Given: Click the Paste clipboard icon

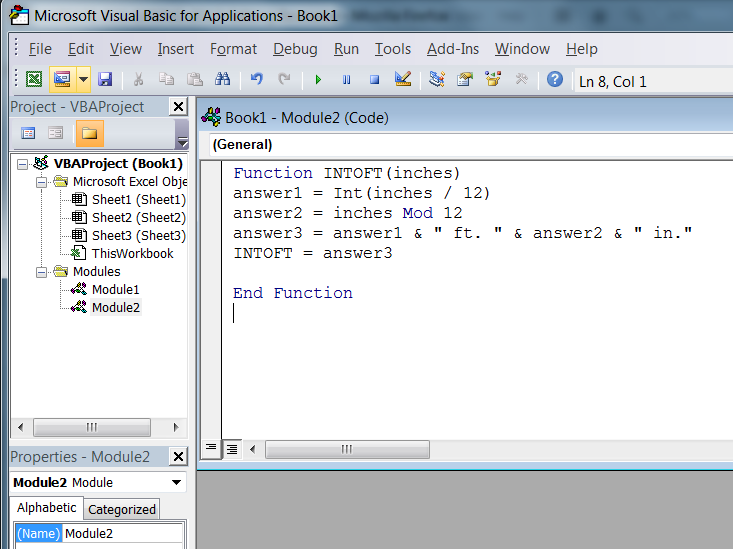Looking at the screenshot, I should tap(194, 79).
